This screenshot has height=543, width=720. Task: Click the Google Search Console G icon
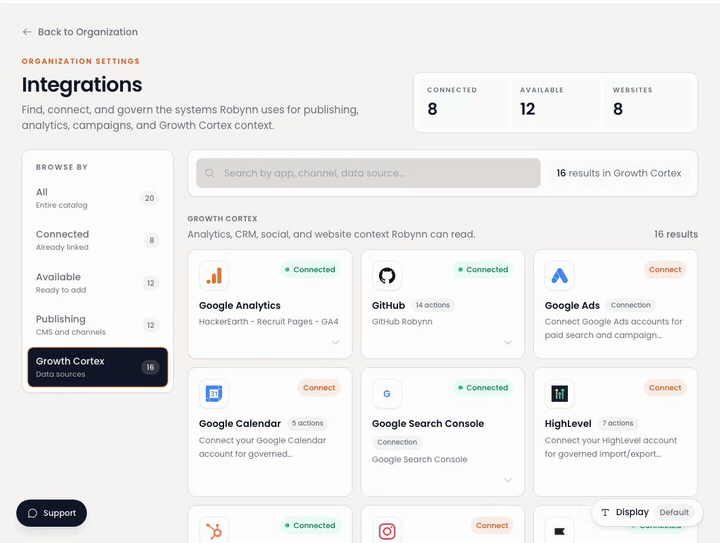[x=387, y=394]
